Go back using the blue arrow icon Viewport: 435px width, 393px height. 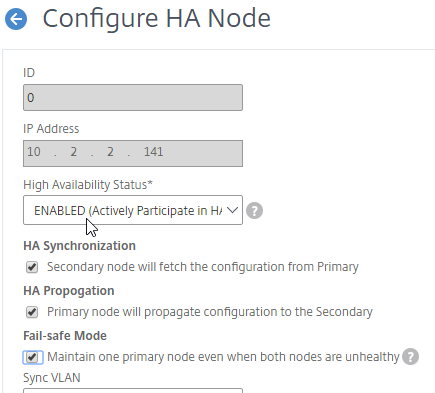click(16, 19)
